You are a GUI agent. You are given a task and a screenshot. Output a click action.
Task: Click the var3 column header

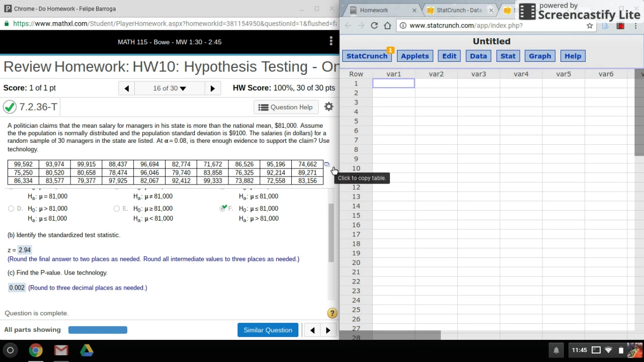[x=478, y=74]
